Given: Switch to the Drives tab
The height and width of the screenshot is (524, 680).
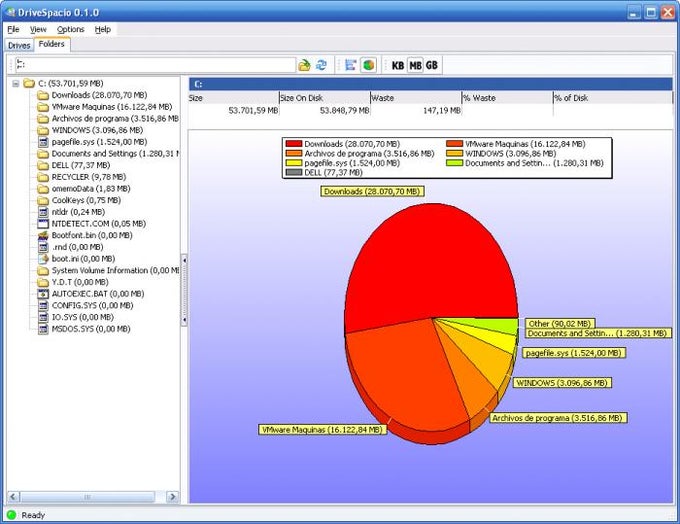Looking at the screenshot, I should click(19, 45).
